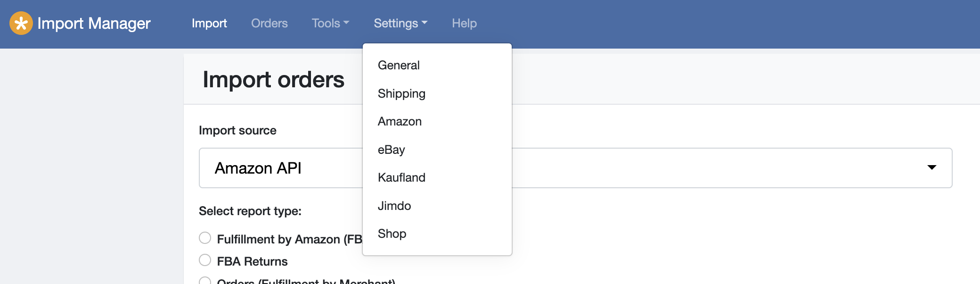Click the Import orders heading
Viewport: 980px width, 284px height.
coord(273,79)
